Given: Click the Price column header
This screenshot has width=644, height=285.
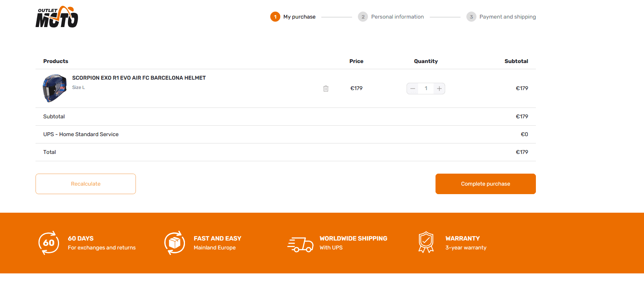Looking at the screenshot, I should click(356, 61).
